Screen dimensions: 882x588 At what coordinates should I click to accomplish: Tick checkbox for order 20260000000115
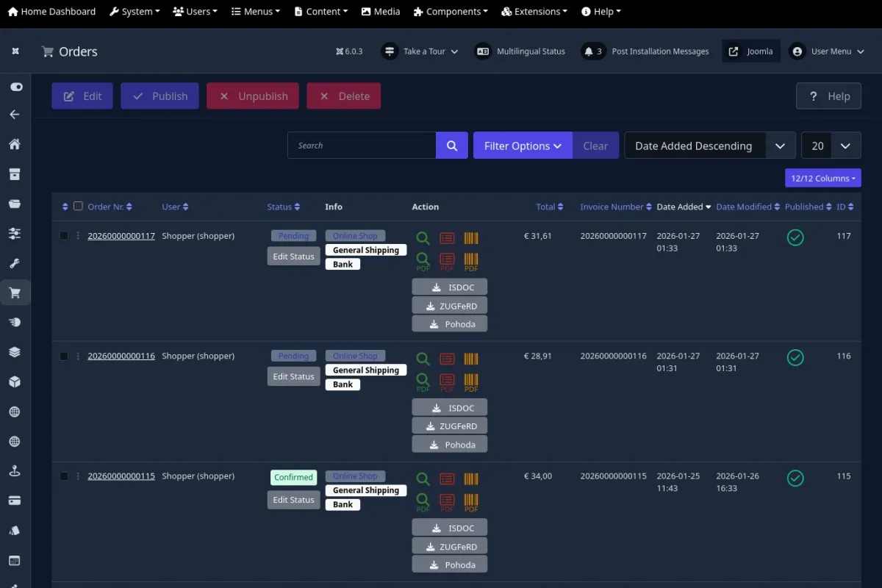pos(64,476)
